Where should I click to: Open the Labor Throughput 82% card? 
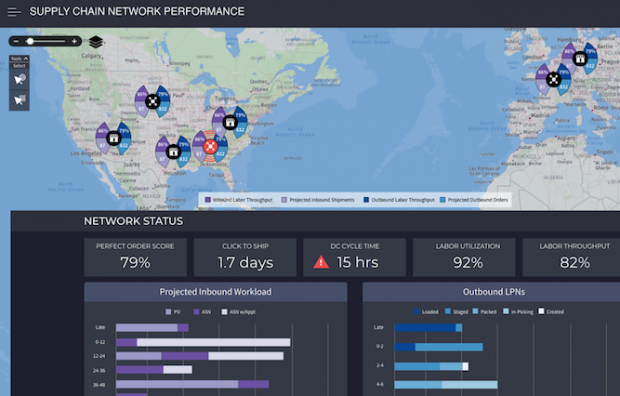pyautogui.click(x=571, y=257)
